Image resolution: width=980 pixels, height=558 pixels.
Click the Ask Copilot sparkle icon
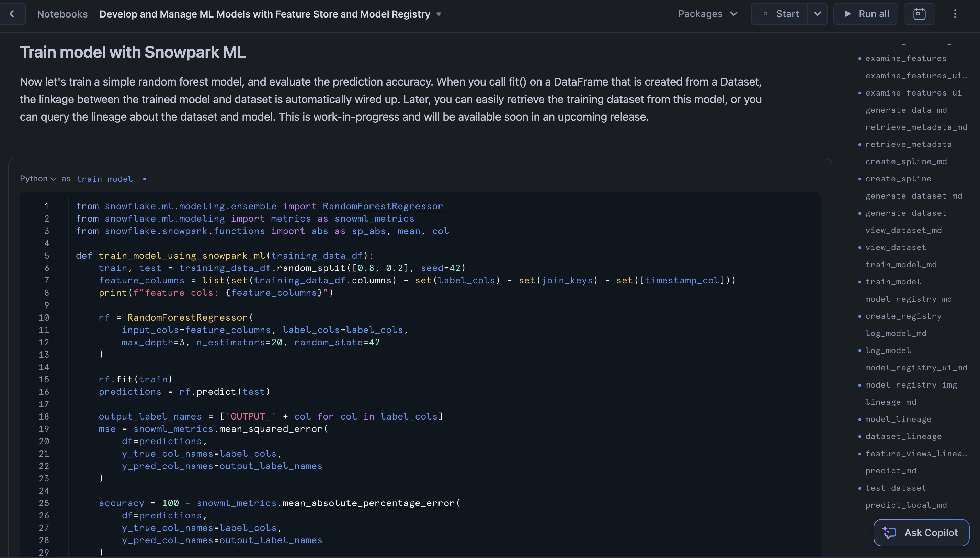coord(889,532)
